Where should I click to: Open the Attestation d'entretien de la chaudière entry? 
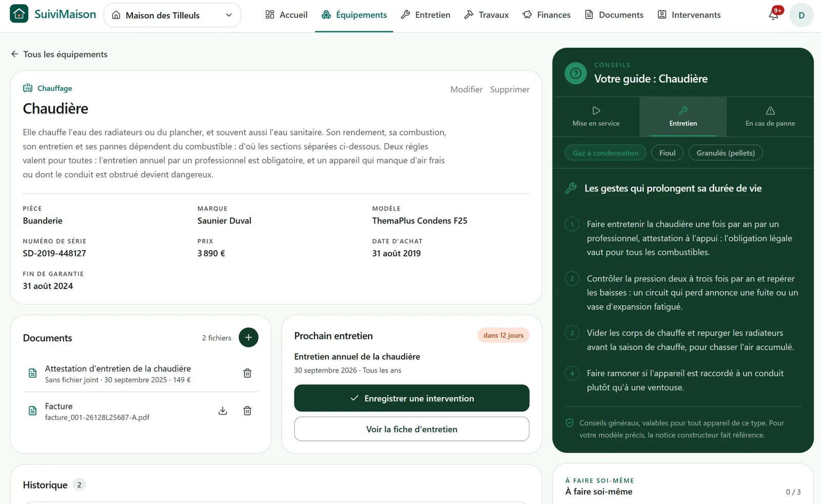(x=118, y=369)
